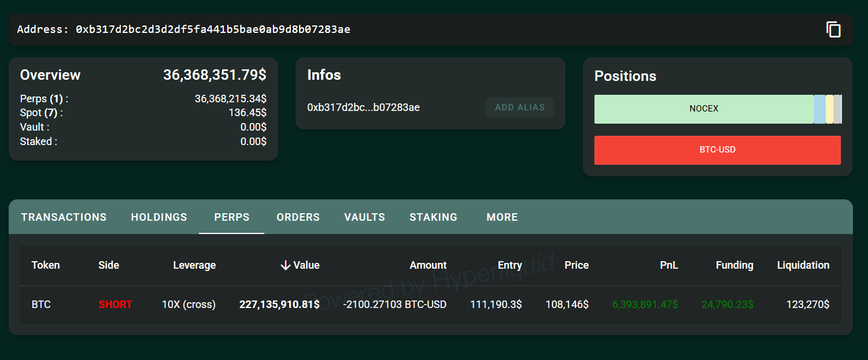Copy the wallet address with the copy icon

point(833,29)
